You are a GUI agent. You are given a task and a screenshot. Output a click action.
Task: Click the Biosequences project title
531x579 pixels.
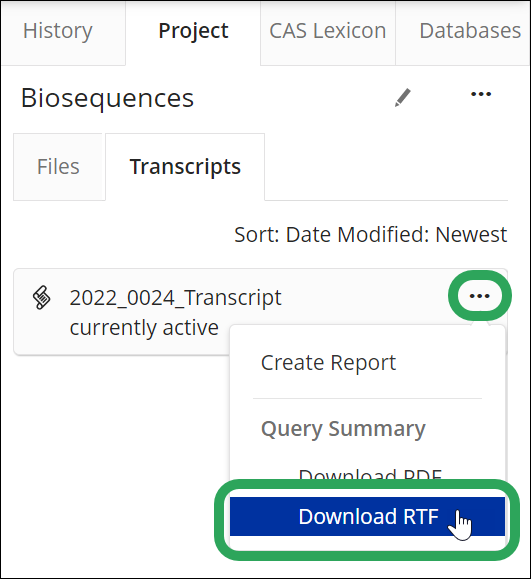pos(107,98)
